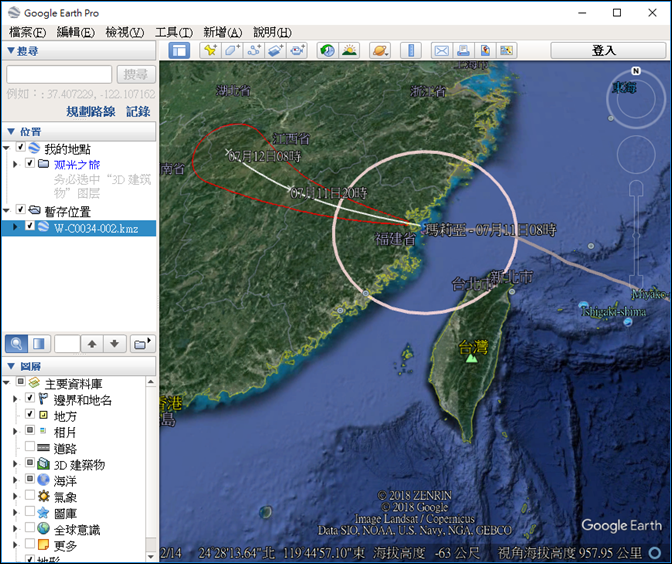Click the 搜尋 search button
Image resolution: width=672 pixels, height=564 pixels.
pos(135,75)
